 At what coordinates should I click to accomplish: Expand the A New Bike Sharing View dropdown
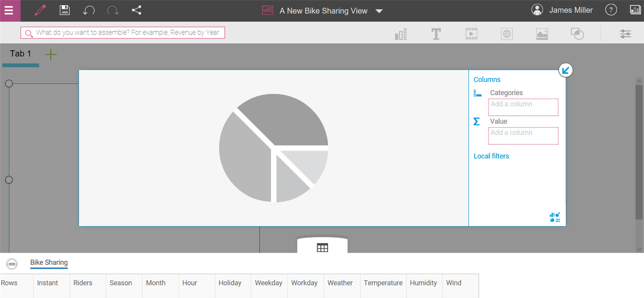pos(379,11)
